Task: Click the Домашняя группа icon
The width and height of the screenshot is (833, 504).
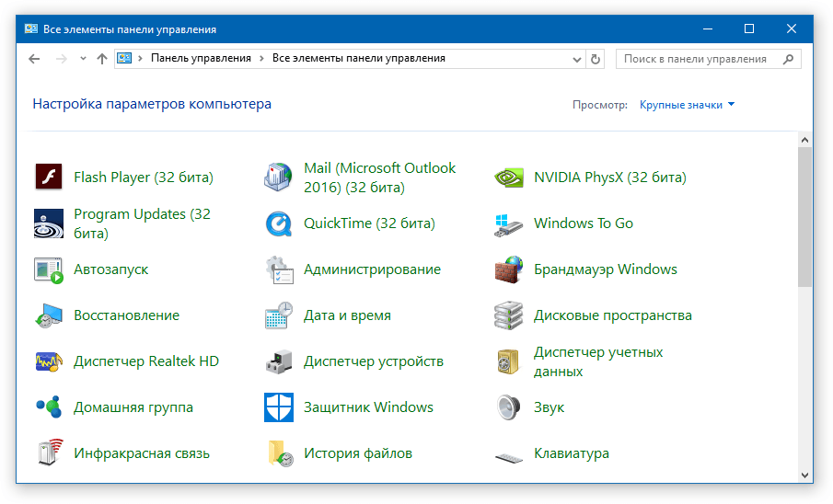Action: [49, 407]
